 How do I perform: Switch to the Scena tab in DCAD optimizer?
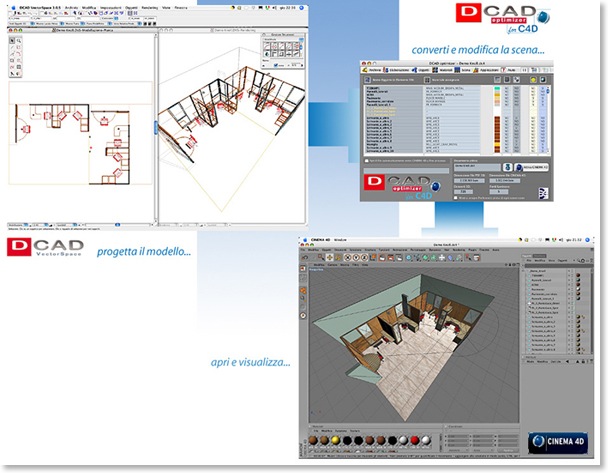462,70
